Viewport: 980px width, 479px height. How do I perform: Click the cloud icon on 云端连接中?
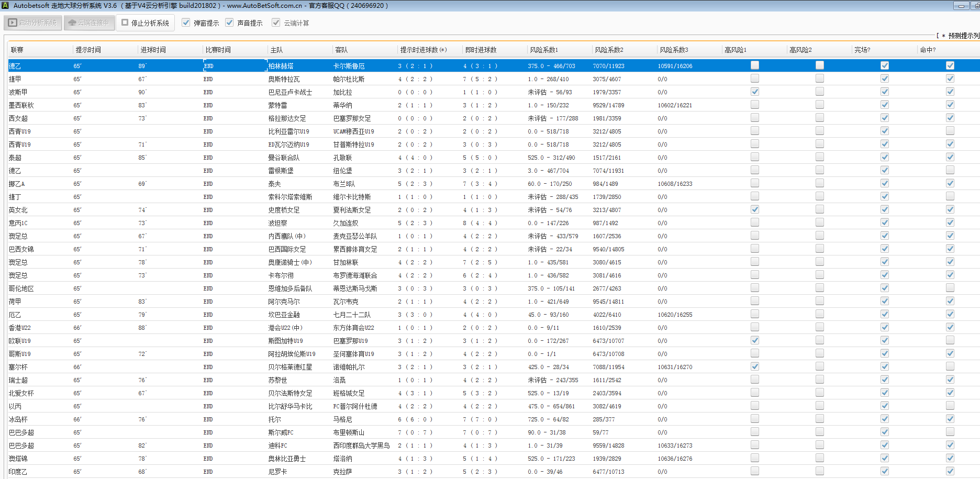[x=72, y=23]
